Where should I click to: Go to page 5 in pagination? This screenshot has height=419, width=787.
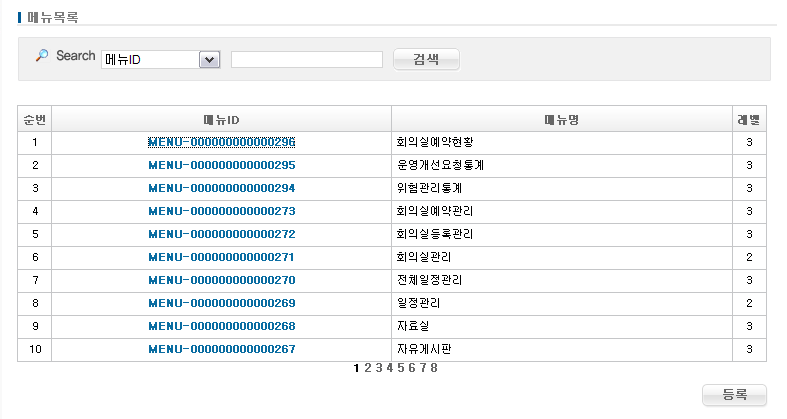click(x=401, y=368)
